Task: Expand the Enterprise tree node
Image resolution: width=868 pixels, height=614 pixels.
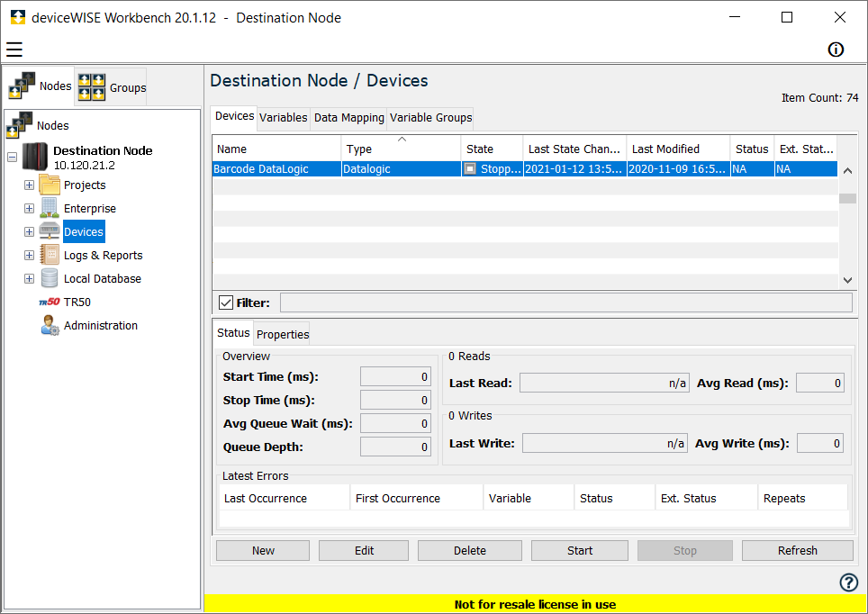Action: tap(30, 208)
